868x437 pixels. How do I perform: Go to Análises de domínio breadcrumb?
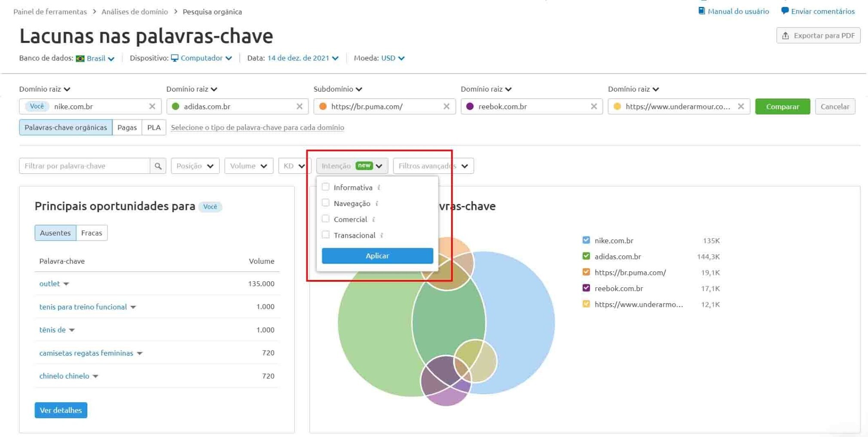coord(134,12)
